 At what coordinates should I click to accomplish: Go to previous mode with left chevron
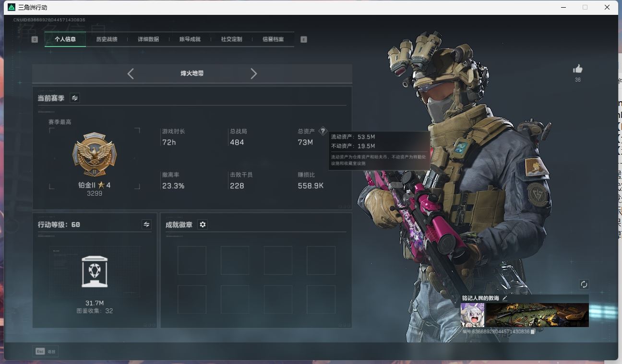pyautogui.click(x=131, y=73)
